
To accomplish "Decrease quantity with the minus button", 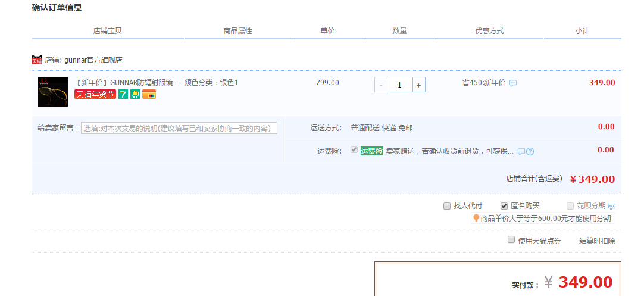I will tap(381, 85).
